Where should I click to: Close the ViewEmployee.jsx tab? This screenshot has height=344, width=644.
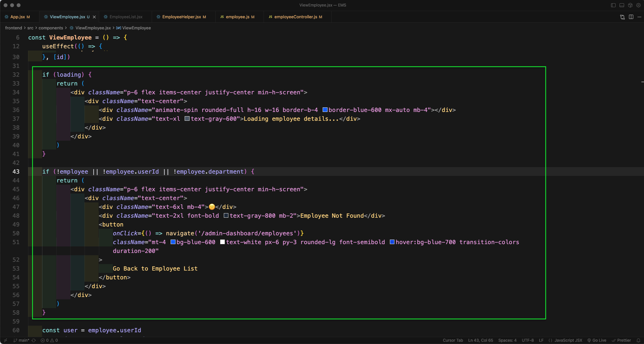coord(94,17)
